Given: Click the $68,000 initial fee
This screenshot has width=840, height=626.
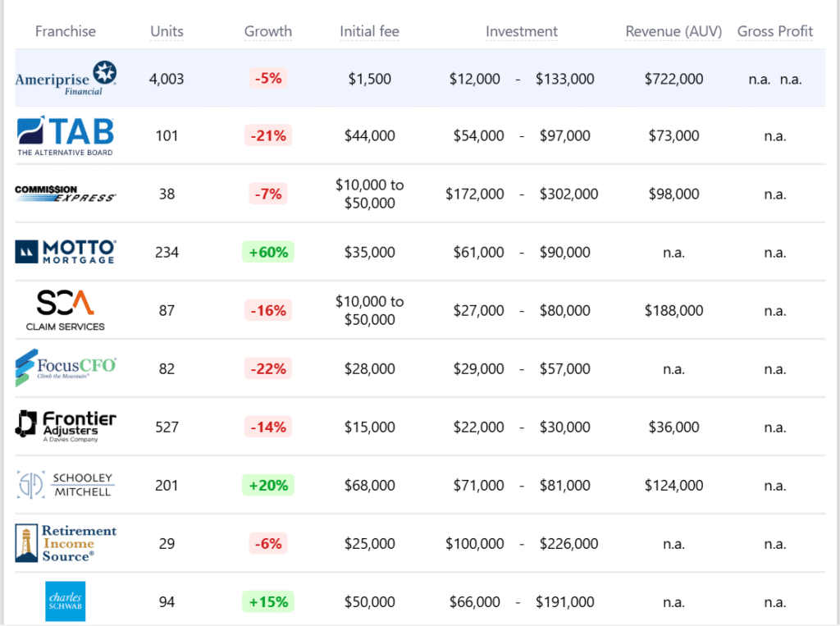Looking at the screenshot, I should pyautogui.click(x=370, y=485).
